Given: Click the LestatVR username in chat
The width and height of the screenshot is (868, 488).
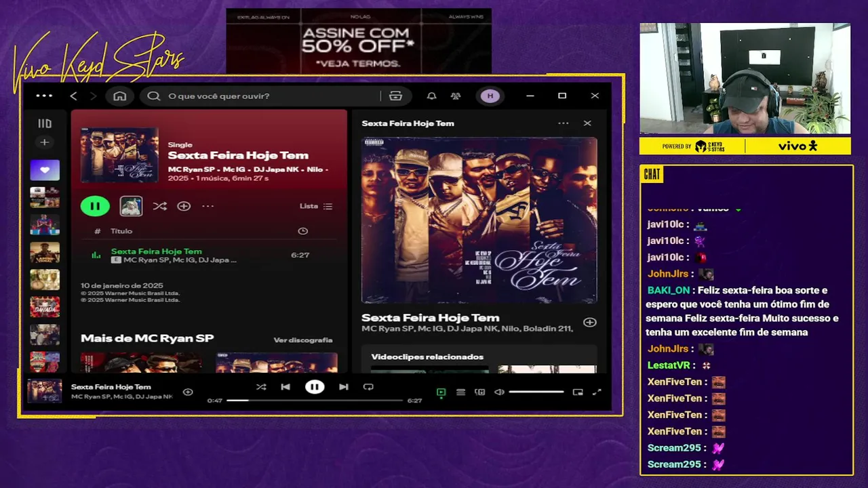Looking at the screenshot, I should tap(669, 365).
